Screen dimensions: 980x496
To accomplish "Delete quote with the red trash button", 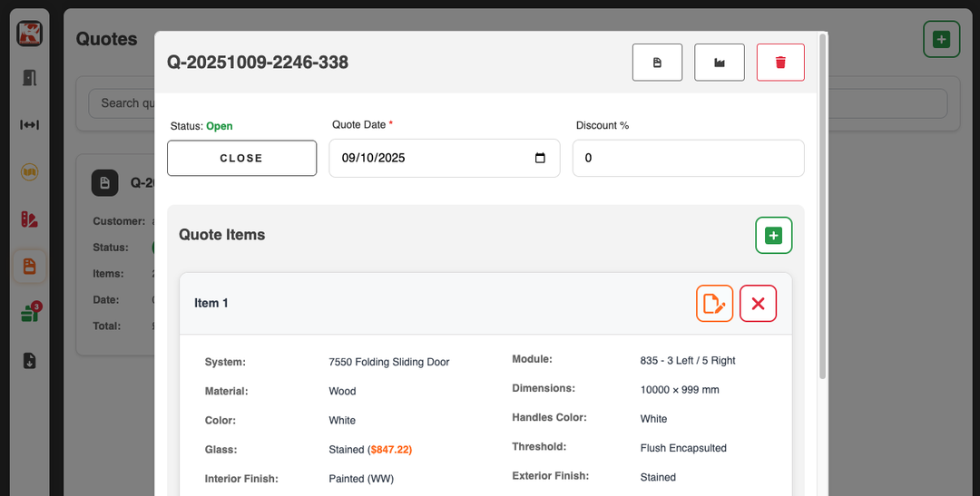I will click(x=780, y=63).
